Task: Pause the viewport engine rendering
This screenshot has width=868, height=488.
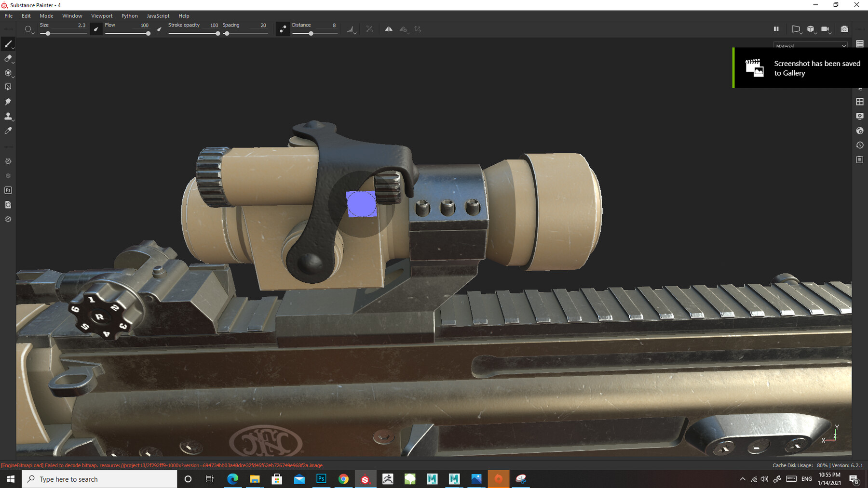Action: click(776, 29)
